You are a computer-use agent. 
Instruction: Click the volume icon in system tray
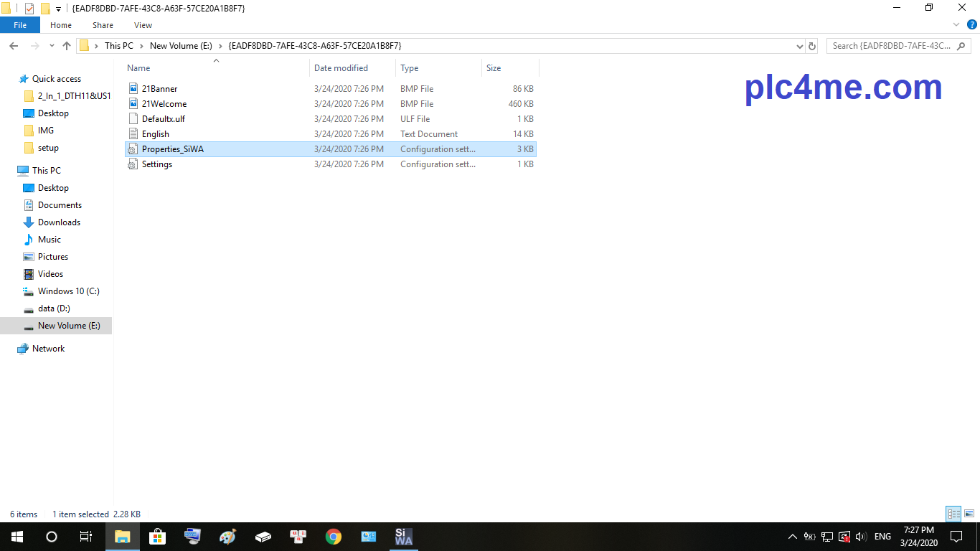pyautogui.click(x=861, y=536)
